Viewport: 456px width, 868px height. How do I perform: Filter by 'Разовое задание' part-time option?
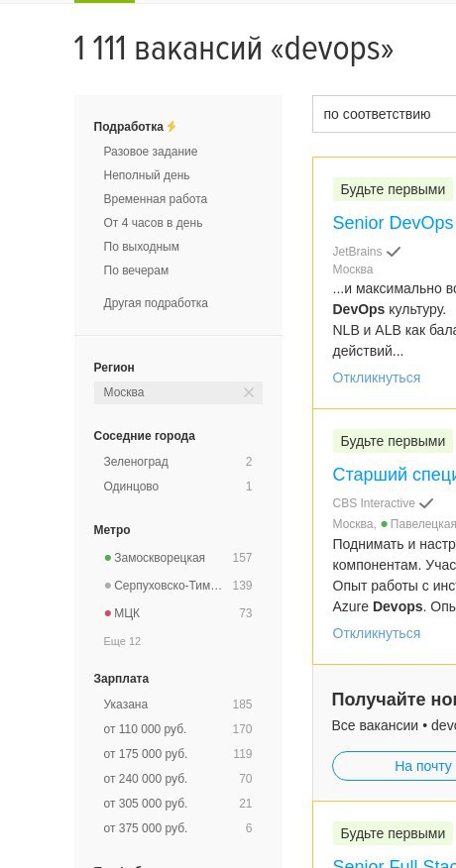[x=150, y=152]
